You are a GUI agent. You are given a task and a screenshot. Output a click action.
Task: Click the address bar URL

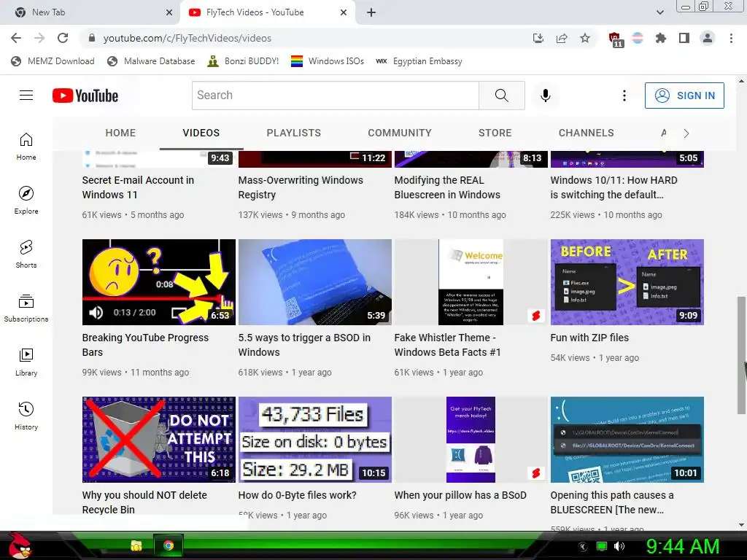click(187, 38)
